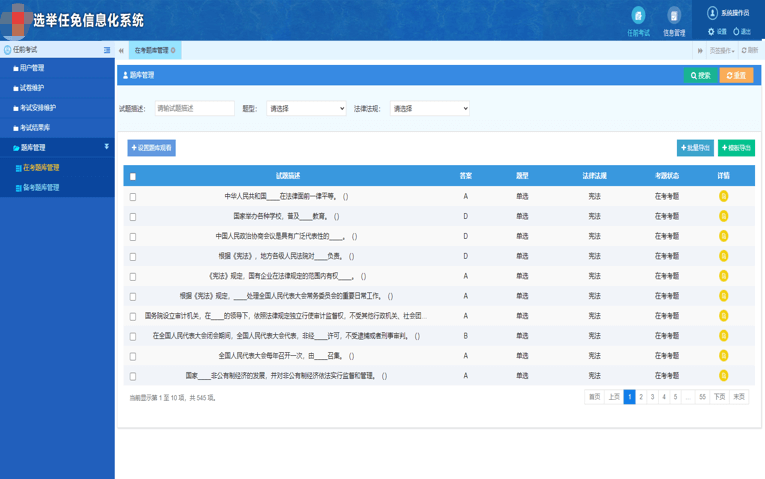Viewport: 765px width, 479px height.
Task: Select all rows with header checkbox
Action: click(x=133, y=177)
